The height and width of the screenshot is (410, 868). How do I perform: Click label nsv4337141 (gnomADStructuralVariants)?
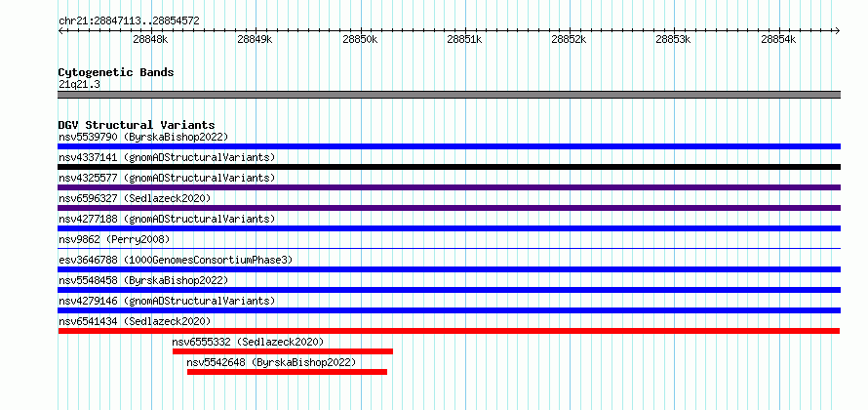pos(167,157)
